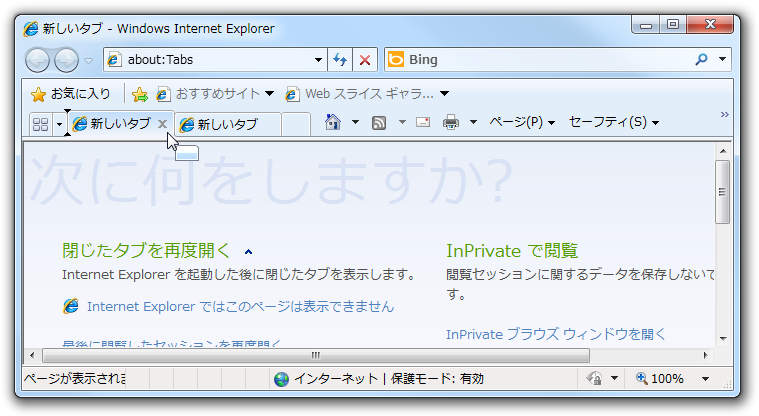Open link Internet Explorer ではこのページは表示できません

coord(240,306)
